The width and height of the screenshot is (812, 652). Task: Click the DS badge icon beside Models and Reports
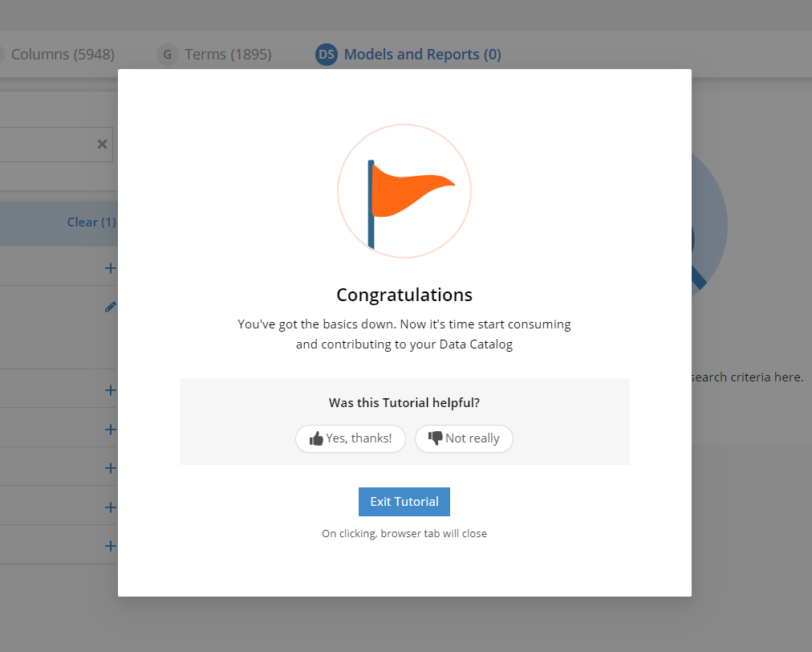tap(327, 55)
